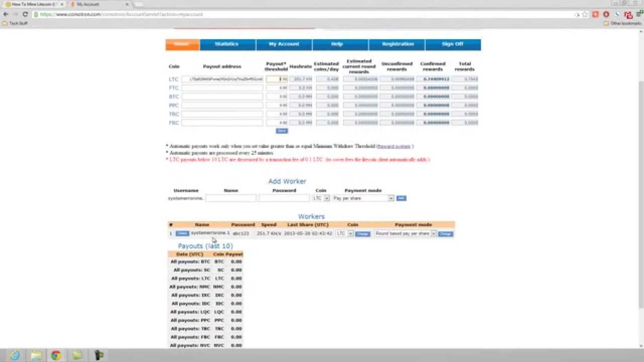
Task: Close the My Account browser tab
Action: point(127,4)
